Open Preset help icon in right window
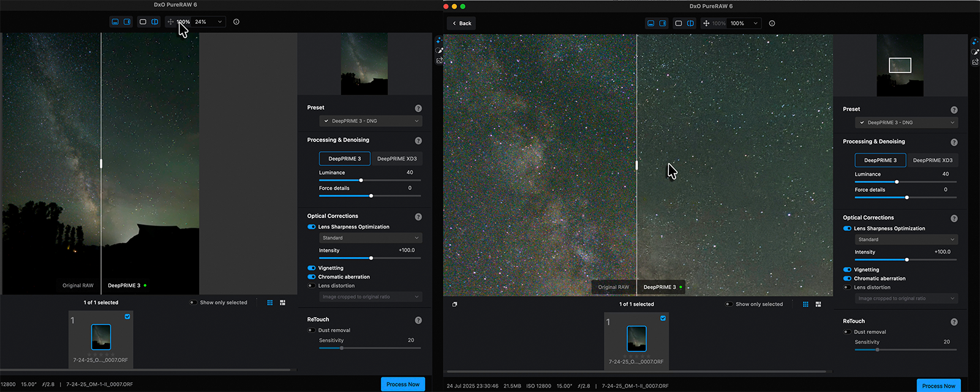980x392 pixels. (954, 110)
